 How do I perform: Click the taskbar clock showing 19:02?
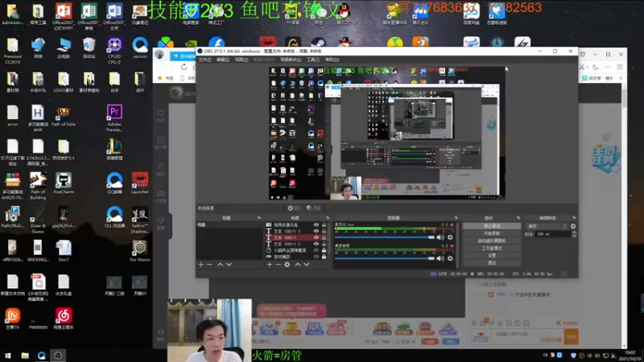point(630,356)
